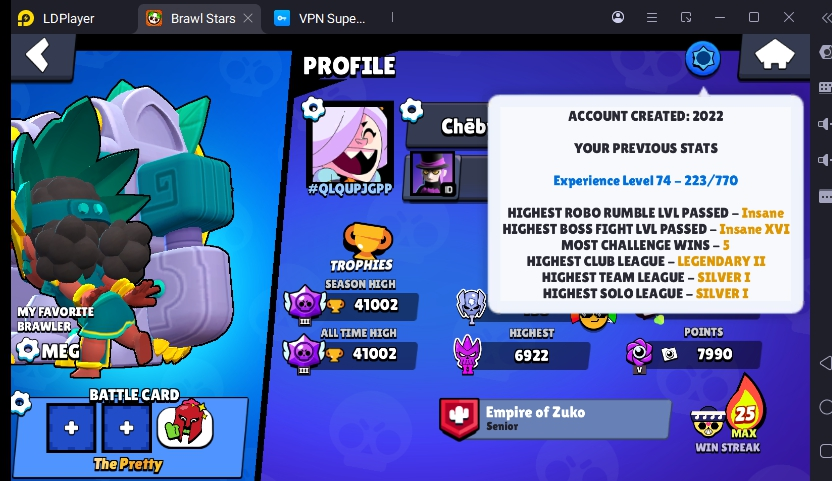Viewport: 832px width, 481px height.
Task: Change the favorite brawler MEG gear icon
Action: [28, 350]
